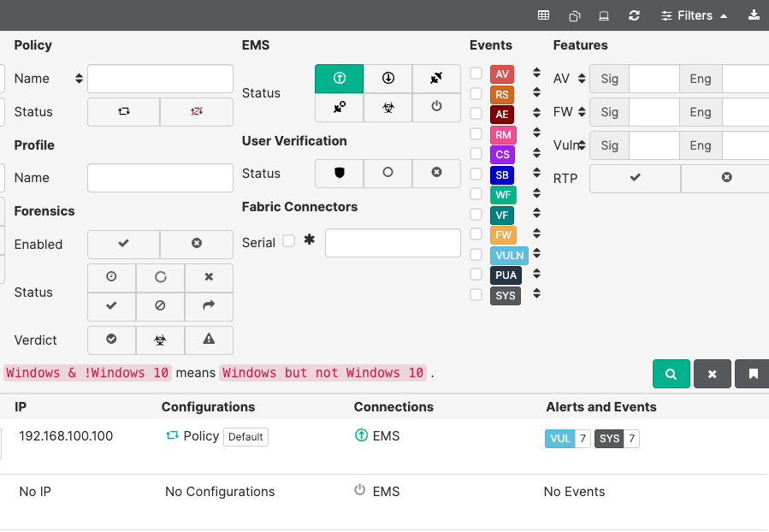
Task: Check the WF events checkbox
Action: pos(476,193)
